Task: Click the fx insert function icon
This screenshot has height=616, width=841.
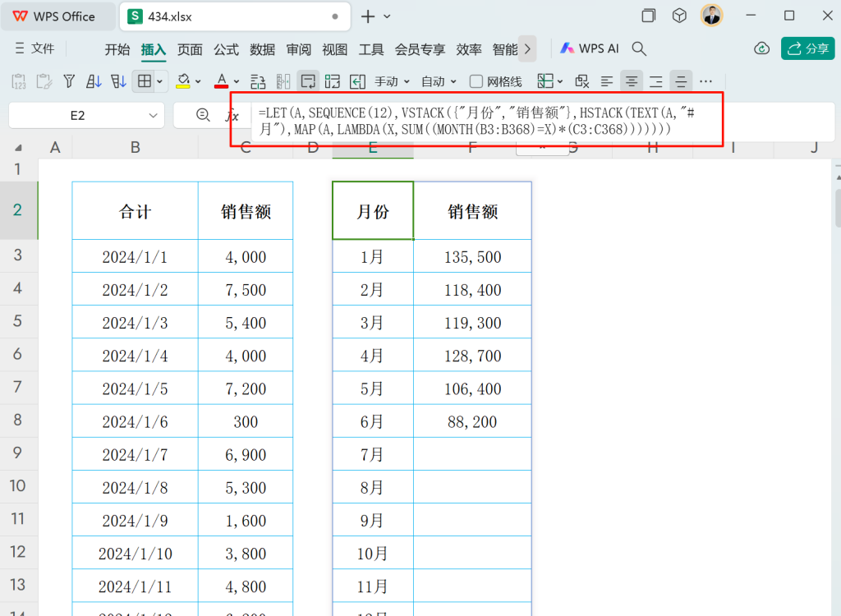Action: [x=232, y=115]
